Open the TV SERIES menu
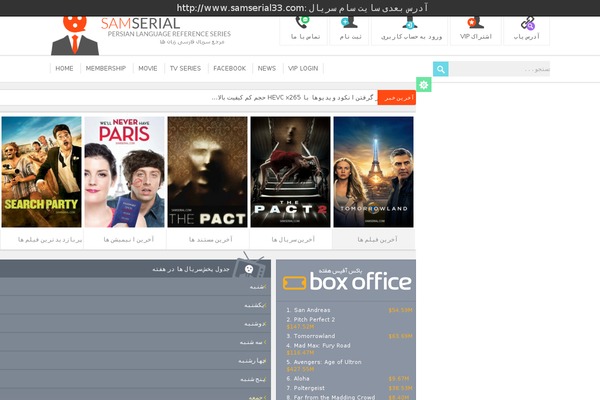600x400 pixels. pos(185,69)
